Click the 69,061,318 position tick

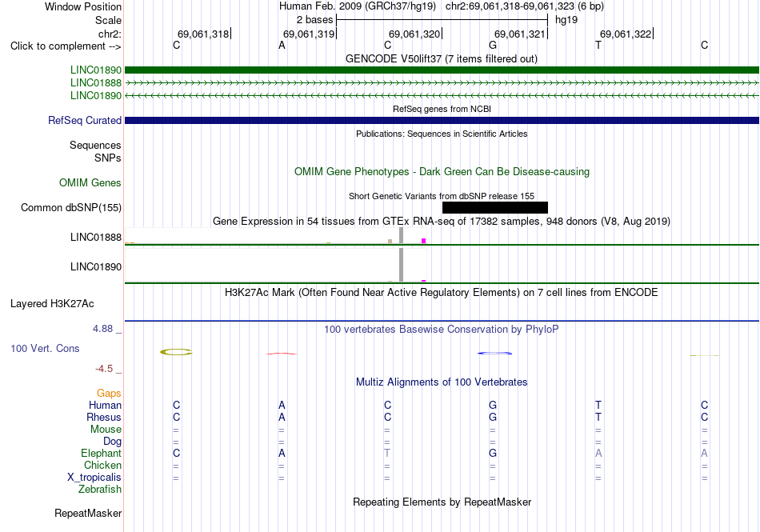pos(203,34)
